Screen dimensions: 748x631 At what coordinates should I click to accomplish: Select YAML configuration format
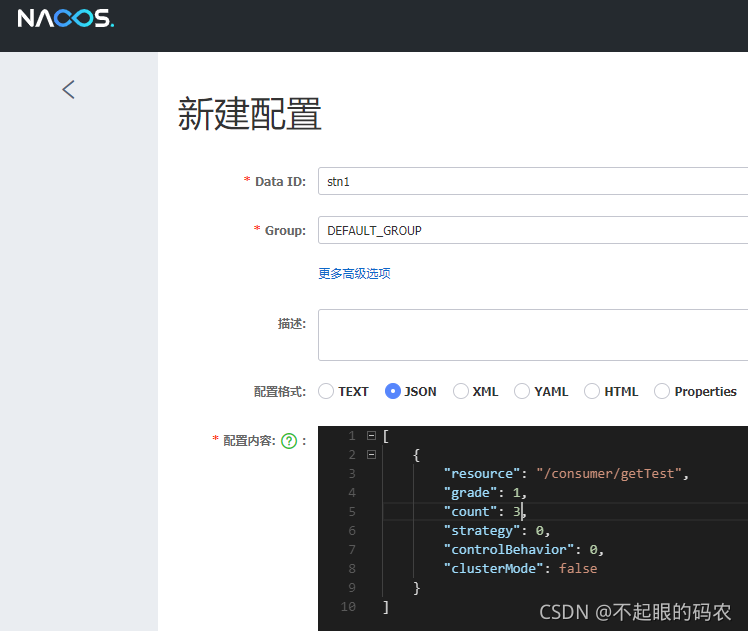click(x=522, y=391)
